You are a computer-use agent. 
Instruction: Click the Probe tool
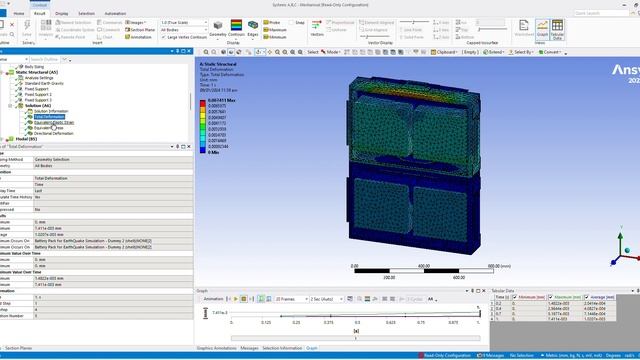click(x=272, y=22)
